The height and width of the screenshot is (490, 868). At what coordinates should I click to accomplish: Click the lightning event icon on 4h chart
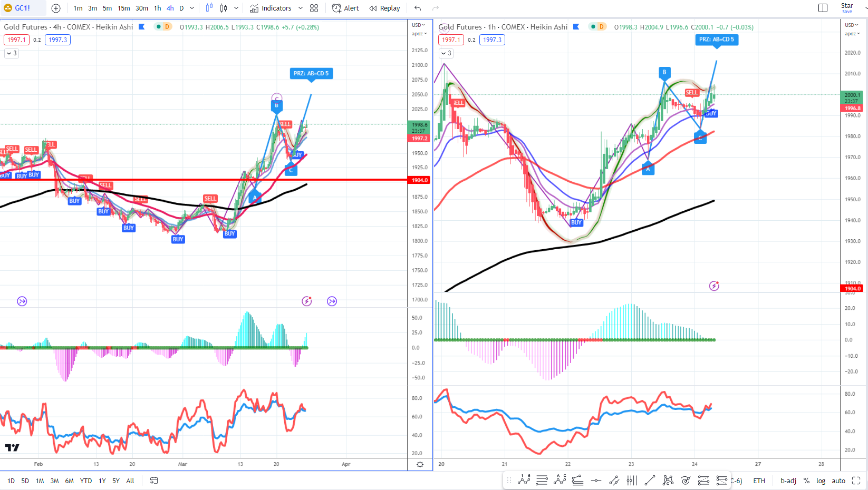tap(307, 301)
